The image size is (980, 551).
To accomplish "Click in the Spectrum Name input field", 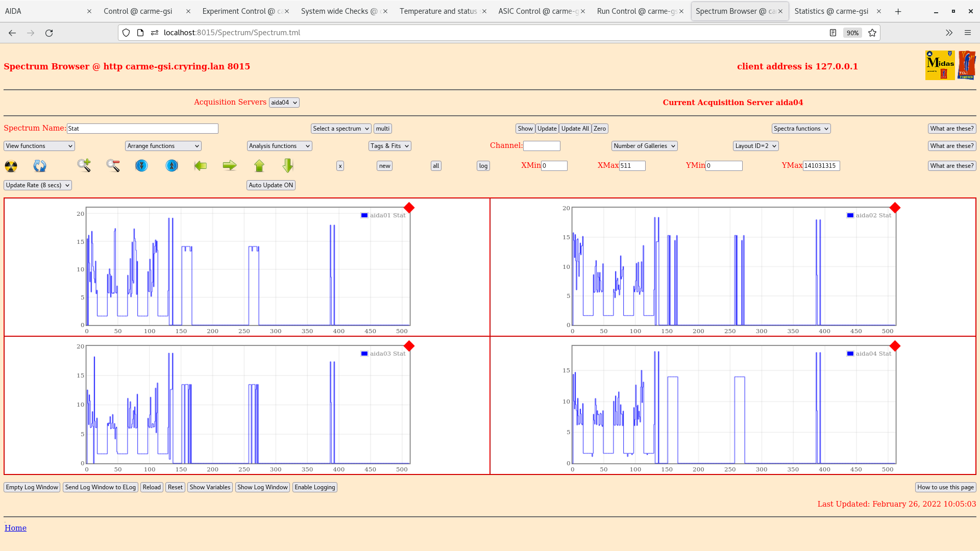I will point(142,129).
